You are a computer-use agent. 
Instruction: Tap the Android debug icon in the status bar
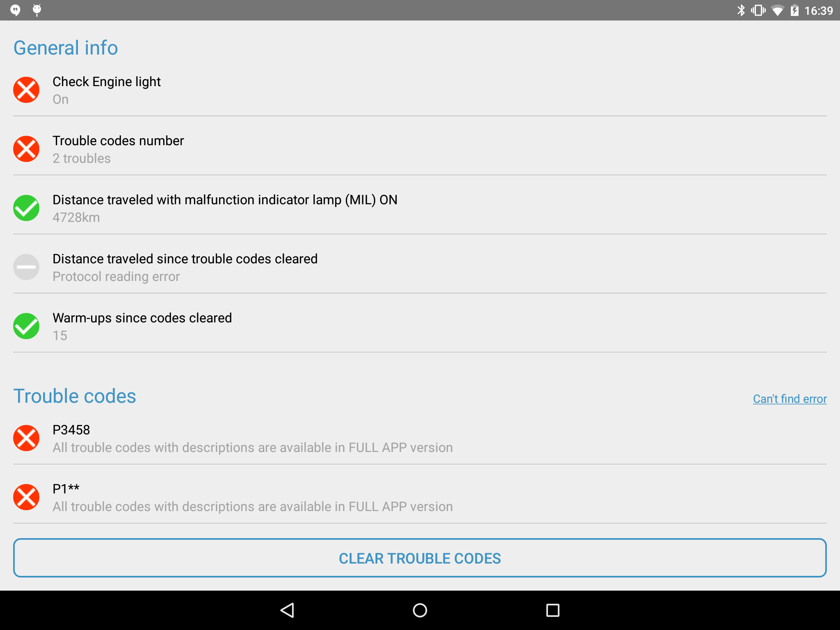coord(37,10)
